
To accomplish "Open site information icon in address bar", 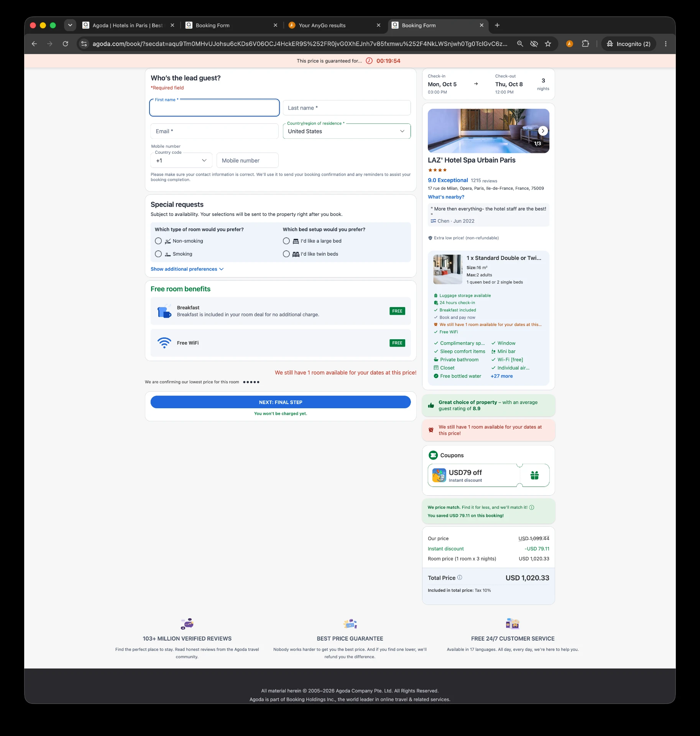I will 84,44.
